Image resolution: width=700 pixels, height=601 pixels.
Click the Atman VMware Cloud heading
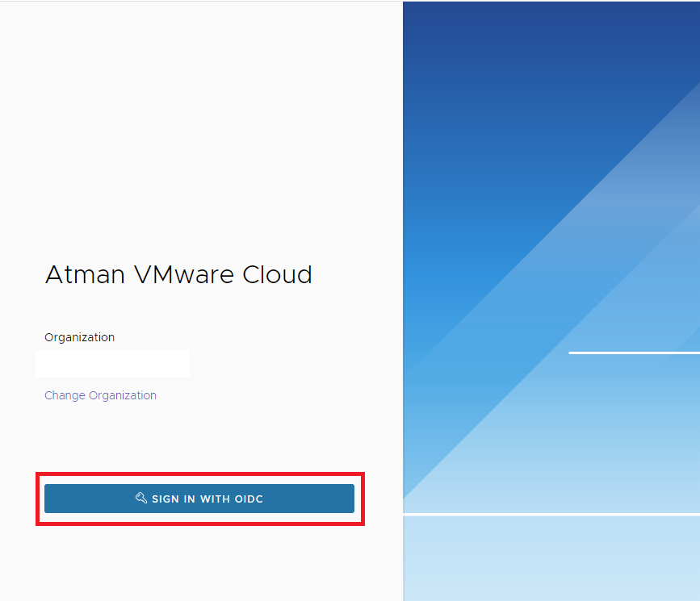[x=178, y=274]
